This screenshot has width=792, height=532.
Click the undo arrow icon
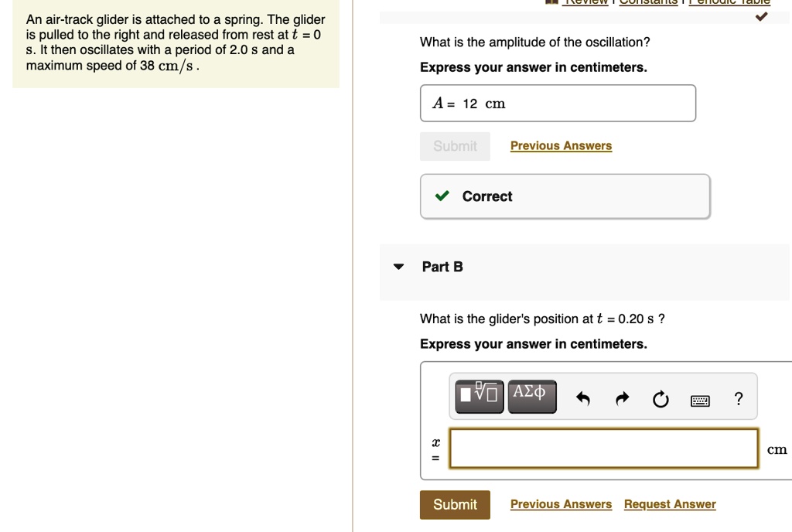tap(583, 399)
